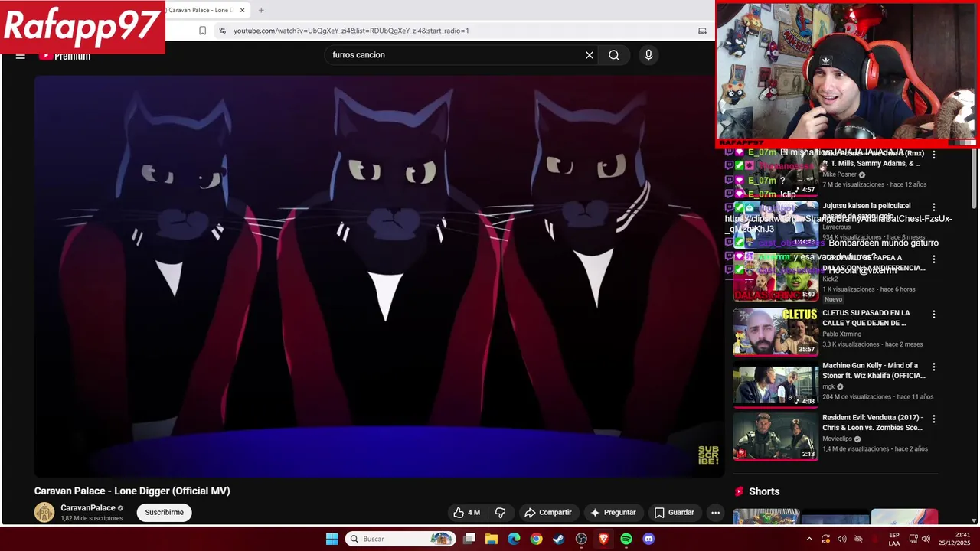Launch Microsoft Edge from taskbar
The height and width of the screenshot is (551, 980).
[514, 539]
